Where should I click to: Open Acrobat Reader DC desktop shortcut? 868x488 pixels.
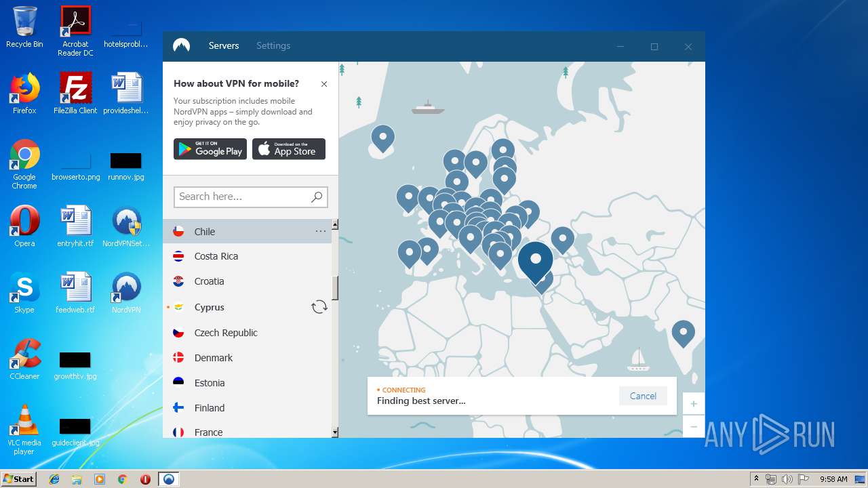tap(75, 30)
